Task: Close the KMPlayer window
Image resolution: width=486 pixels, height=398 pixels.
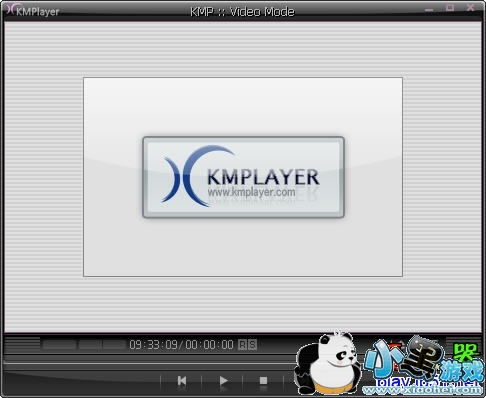Action: [x=470, y=8]
